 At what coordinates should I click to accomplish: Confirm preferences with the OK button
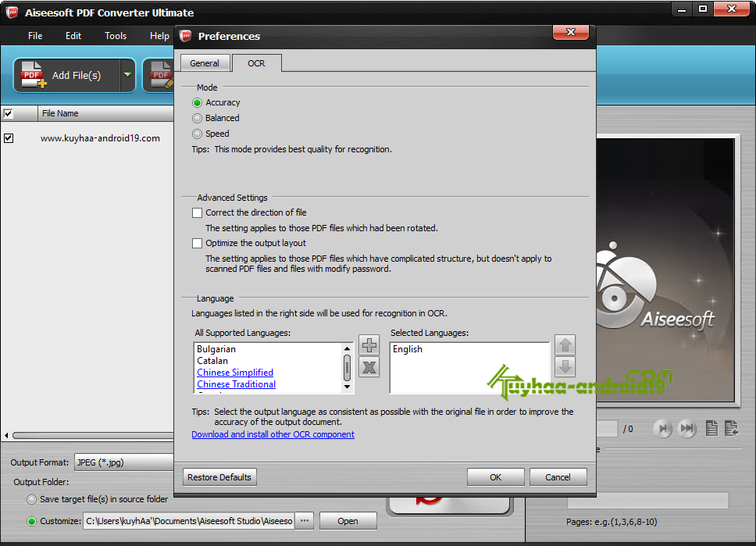496,477
